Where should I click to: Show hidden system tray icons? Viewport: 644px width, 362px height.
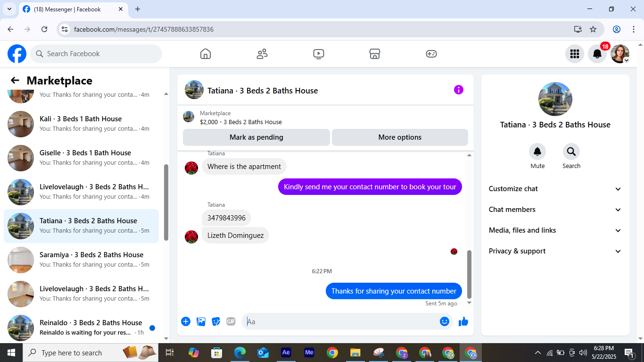click(538, 353)
